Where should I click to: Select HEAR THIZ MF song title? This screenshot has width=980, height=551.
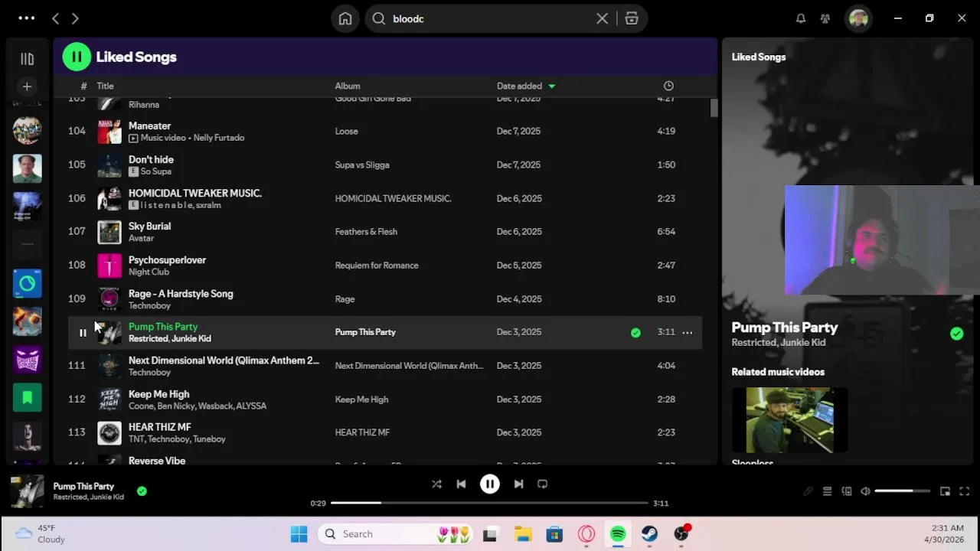[159, 427]
